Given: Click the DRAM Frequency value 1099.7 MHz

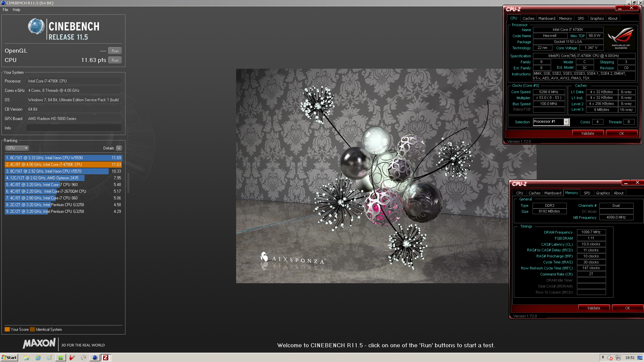Looking at the screenshot, I should coord(591,232).
